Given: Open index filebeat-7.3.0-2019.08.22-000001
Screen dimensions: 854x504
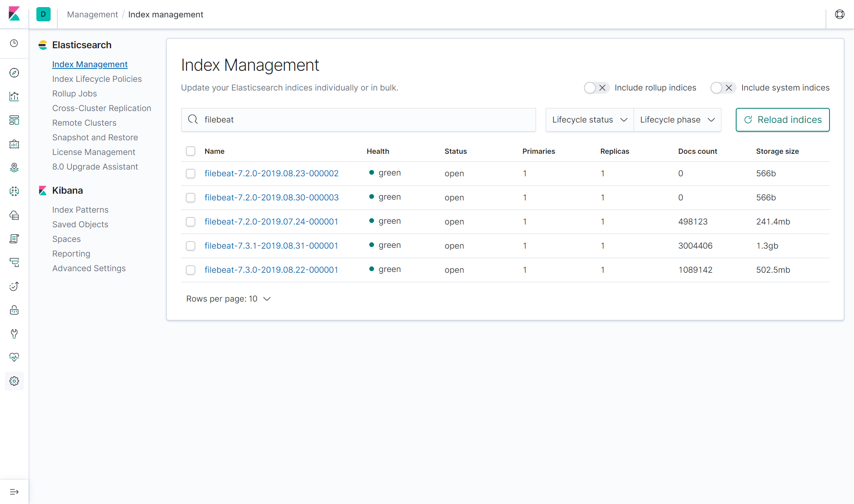Looking at the screenshot, I should [271, 270].
